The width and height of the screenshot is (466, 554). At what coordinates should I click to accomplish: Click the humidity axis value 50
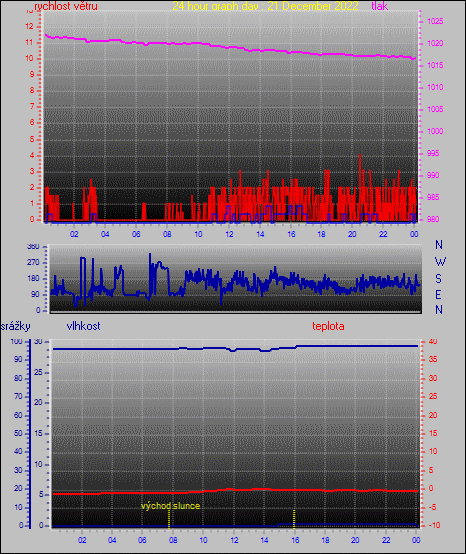[18, 433]
